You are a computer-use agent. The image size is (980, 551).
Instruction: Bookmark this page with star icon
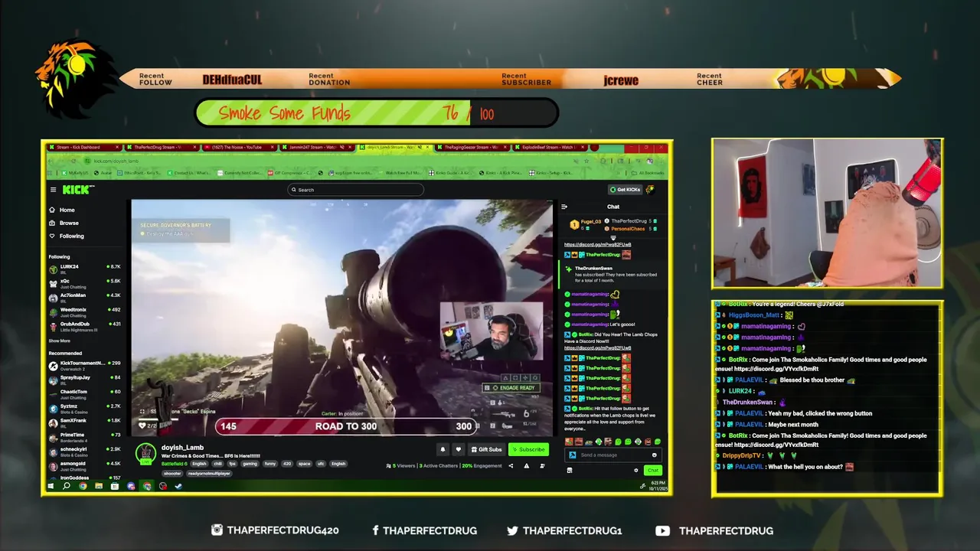tap(586, 161)
